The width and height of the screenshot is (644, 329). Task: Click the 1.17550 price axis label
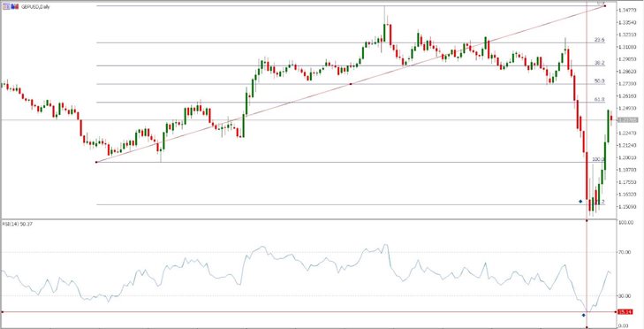click(x=628, y=182)
